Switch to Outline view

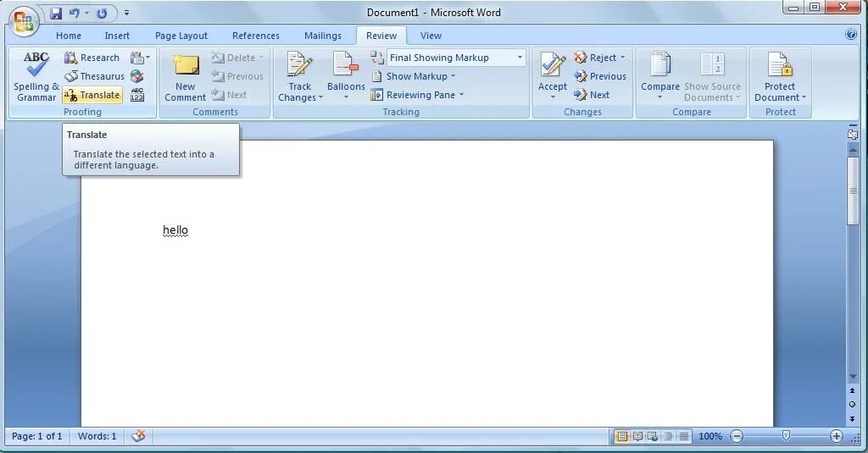click(x=669, y=436)
